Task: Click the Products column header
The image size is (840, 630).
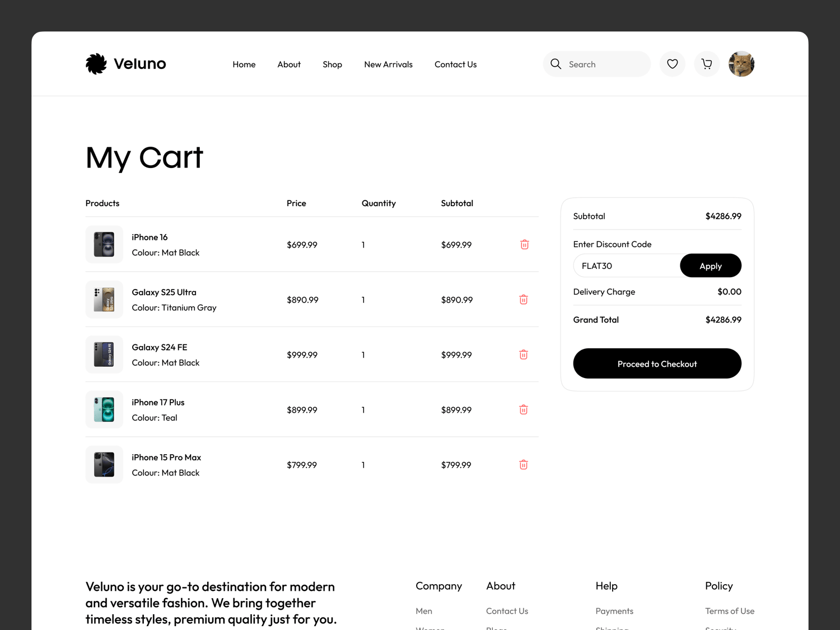Action: pyautogui.click(x=102, y=203)
